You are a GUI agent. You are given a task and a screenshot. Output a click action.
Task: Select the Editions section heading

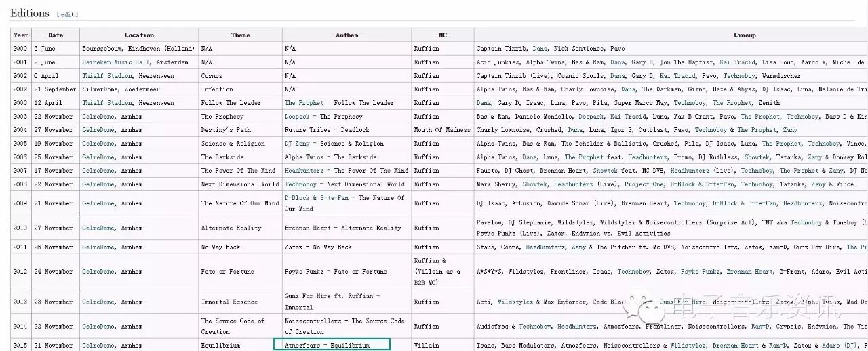30,13
